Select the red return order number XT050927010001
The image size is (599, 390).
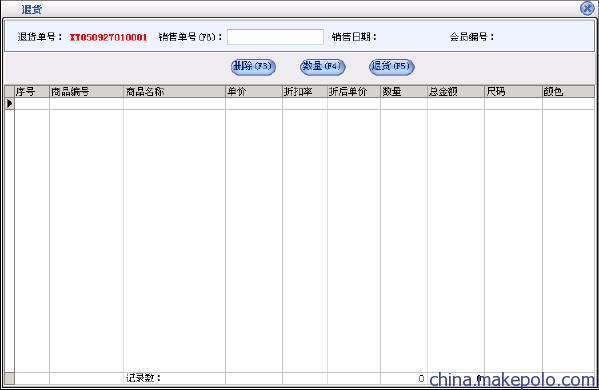click(108, 37)
